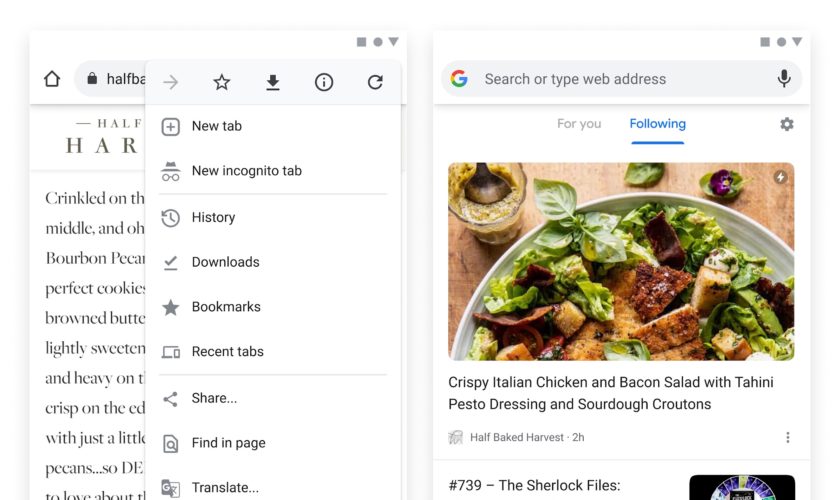Open the Crispy Italian Chicken and Bacon Salad headline
The height and width of the screenshot is (500, 840).
click(611, 393)
